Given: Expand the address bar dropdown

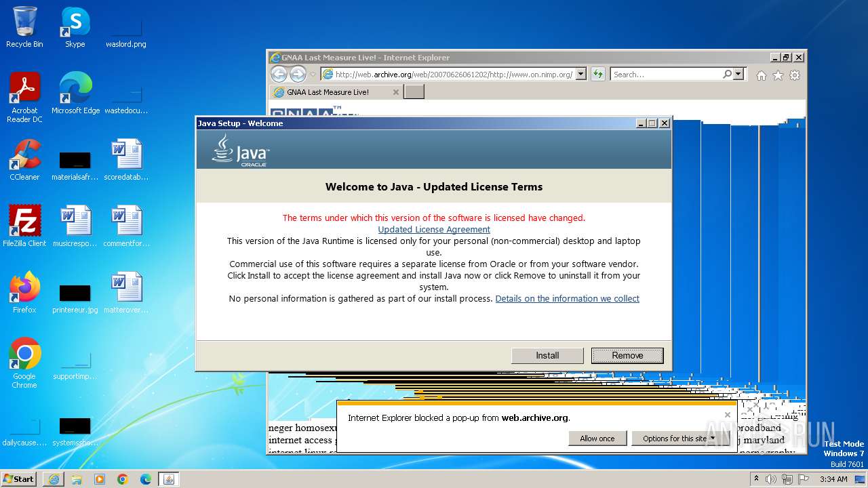Looking at the screenshot, I should (580, 75).
